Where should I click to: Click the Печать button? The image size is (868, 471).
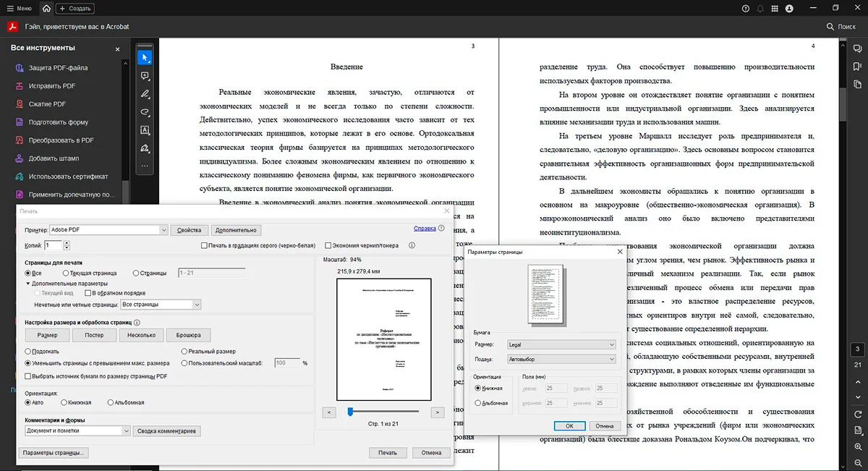tap(387, 453)
